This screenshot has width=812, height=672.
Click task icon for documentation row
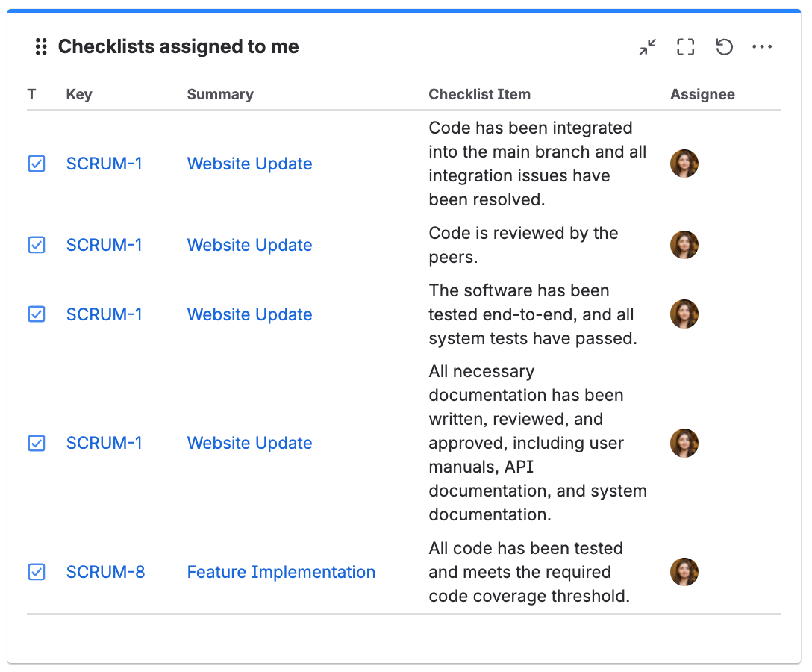click(x=37, y=443)
